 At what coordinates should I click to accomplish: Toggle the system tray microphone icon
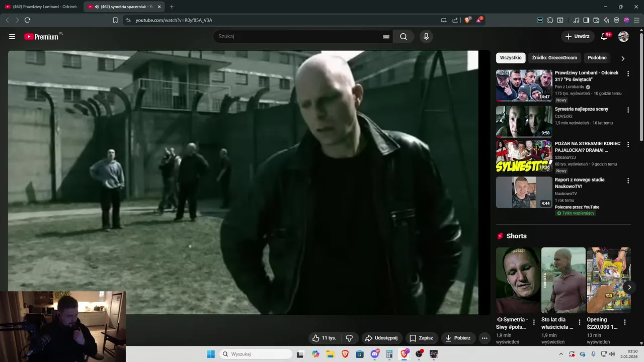point(593,354)
